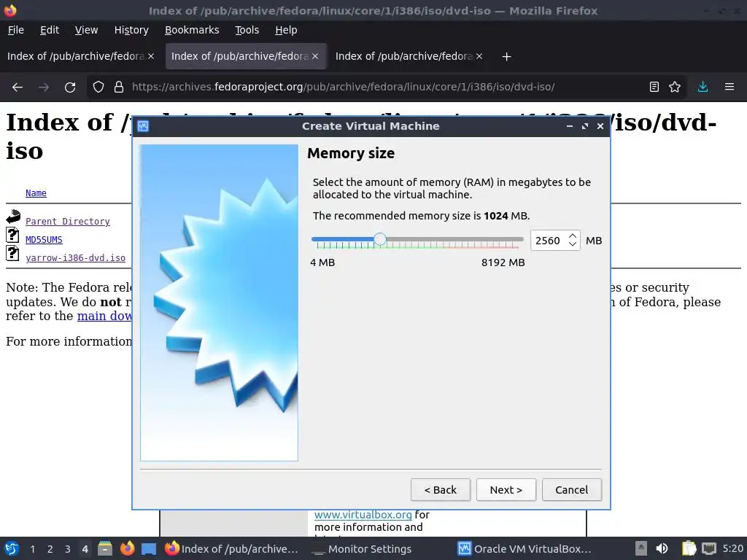Viewport: 747px width, 560px height.
Task: Click the file icon beside yarrow-i386-dvd.iso
Action: coord(12,253)
